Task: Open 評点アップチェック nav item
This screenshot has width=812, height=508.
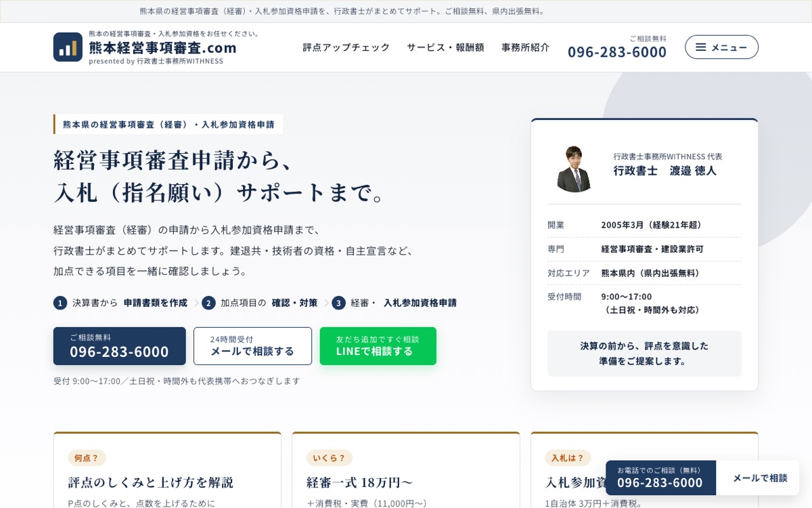Action: coord(346,47)
